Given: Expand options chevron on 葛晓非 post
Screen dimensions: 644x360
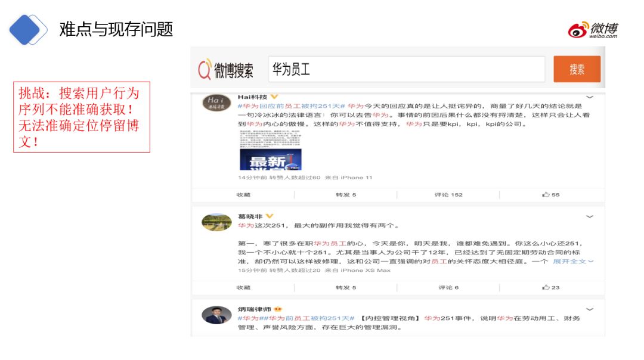Looking at the screenshot, I should [590, 217].
